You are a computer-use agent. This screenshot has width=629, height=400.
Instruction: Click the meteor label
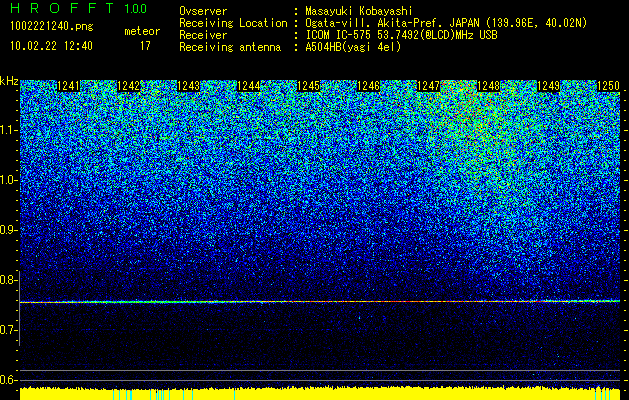pos(142,31)
